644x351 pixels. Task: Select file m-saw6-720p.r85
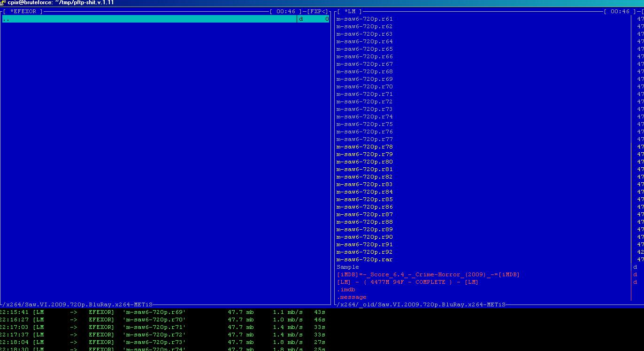(x=364, y=200)
